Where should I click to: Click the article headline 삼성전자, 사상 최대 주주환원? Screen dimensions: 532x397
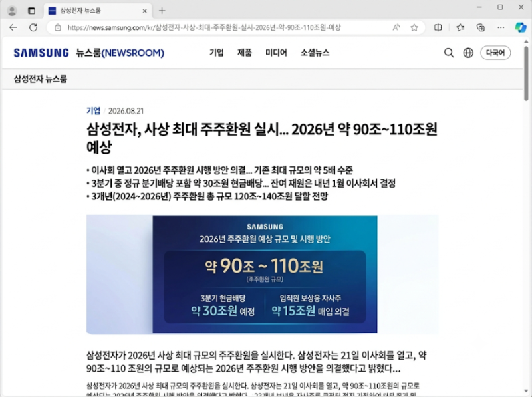tap(262, 138)
